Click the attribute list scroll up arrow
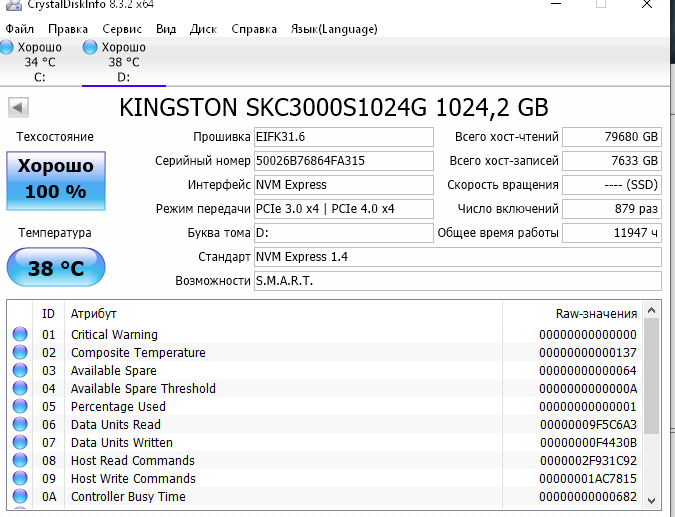The height and width of the screenshot is (517, 675). tap(651, 310)
